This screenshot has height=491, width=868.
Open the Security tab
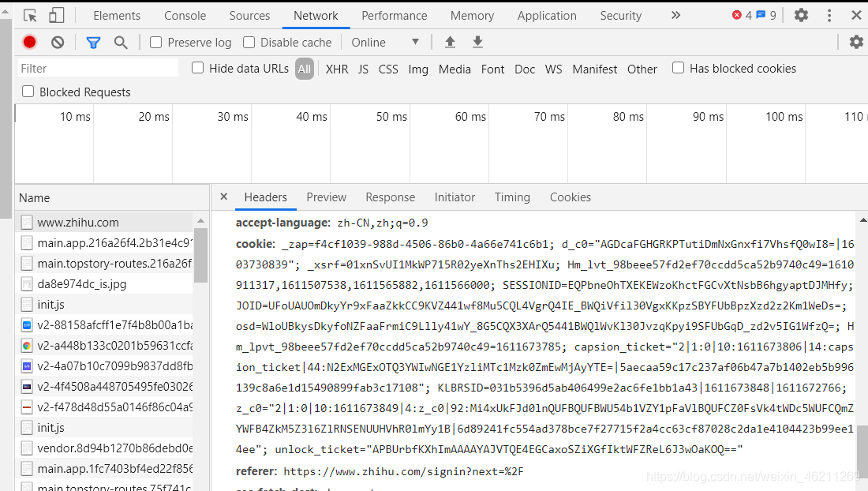coord(620,16)
